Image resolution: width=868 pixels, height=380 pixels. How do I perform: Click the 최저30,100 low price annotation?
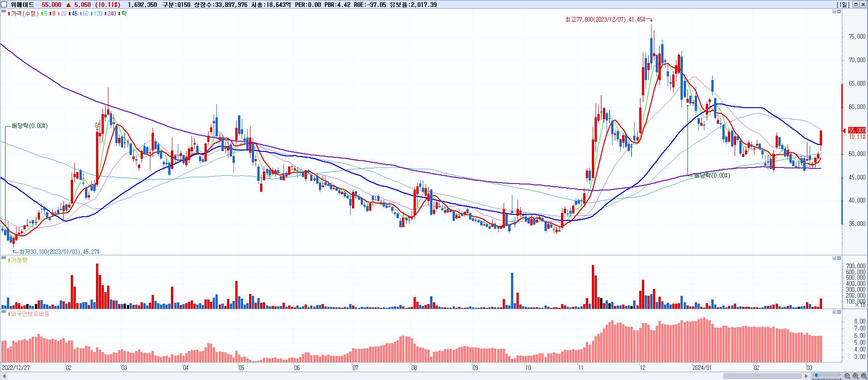(59, 252)
